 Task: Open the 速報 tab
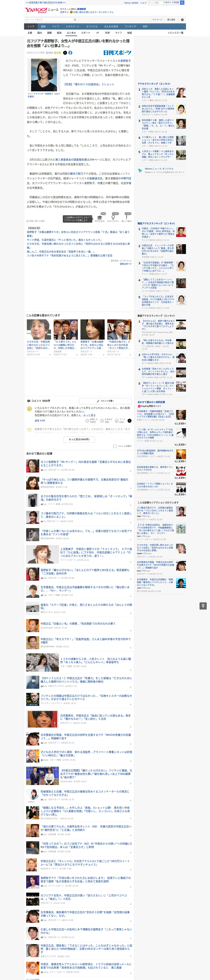pos(43,26)
